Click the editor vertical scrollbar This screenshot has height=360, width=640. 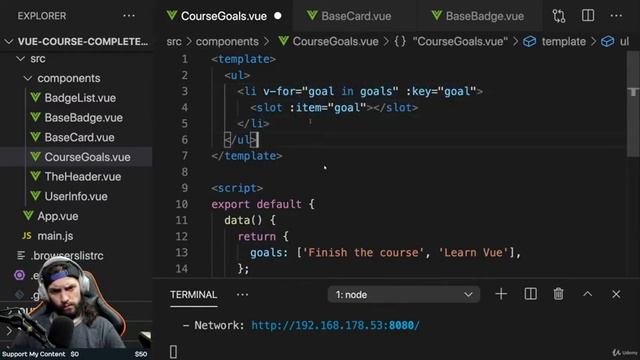pyautogui.click(x=633, y=104)
